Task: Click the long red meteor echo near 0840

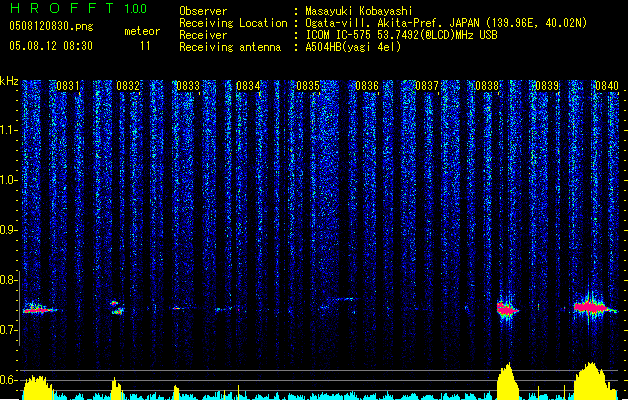Action: click(594, 308)
